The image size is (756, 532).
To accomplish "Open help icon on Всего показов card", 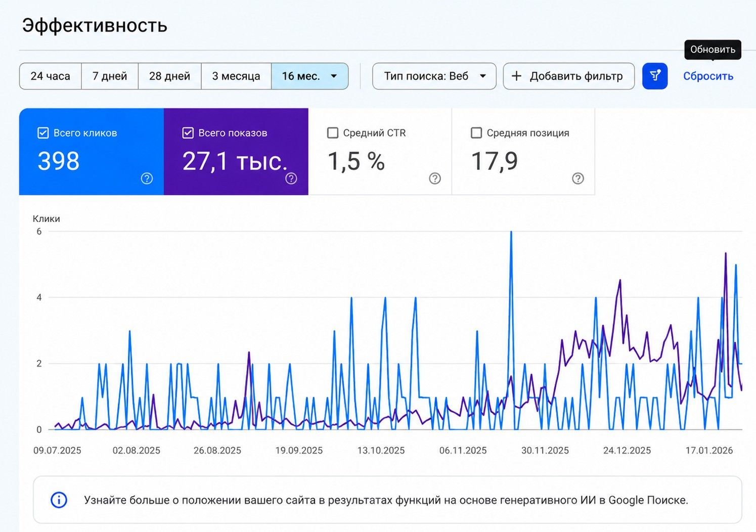I will click(291, 179).
